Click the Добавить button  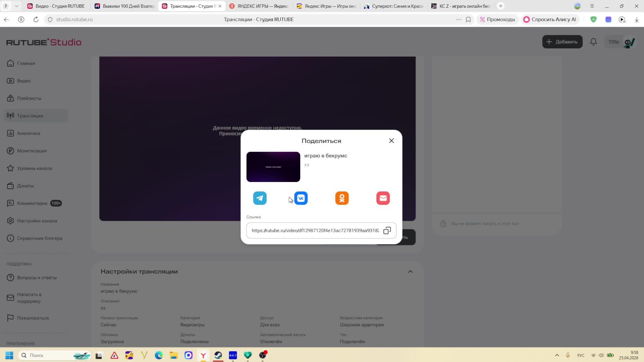[562, 42]
